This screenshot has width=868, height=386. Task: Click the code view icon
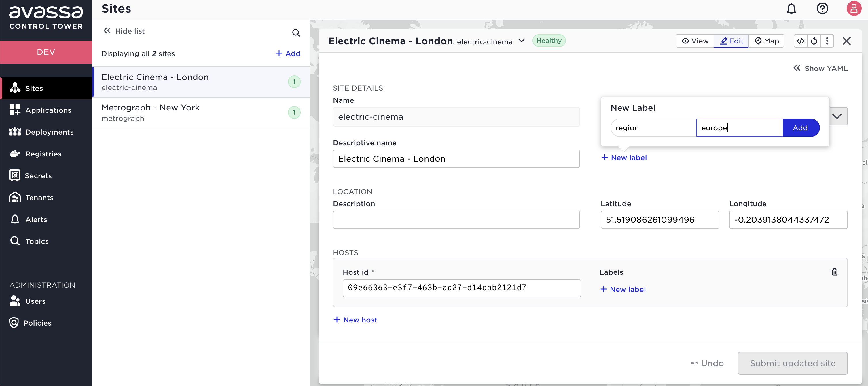801,41
